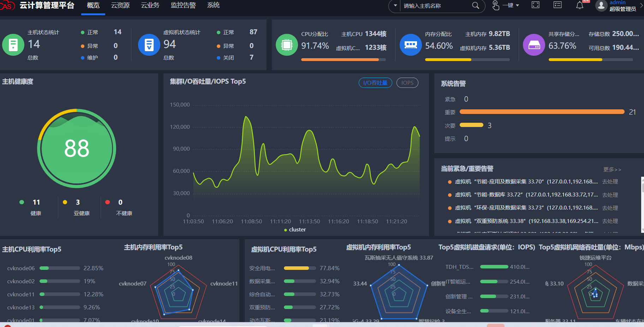Click host 正常 count 14

(118, 32)
